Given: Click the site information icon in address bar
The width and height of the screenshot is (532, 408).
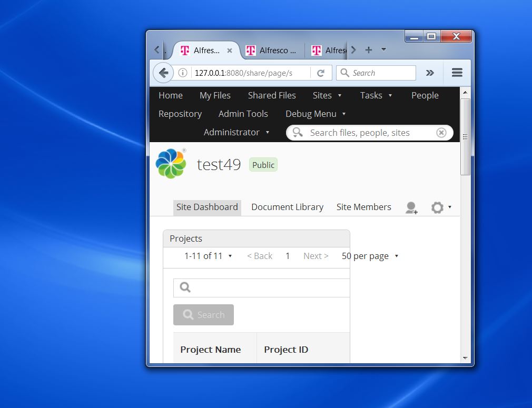Looking at the screenshot, I should (183, 73).
